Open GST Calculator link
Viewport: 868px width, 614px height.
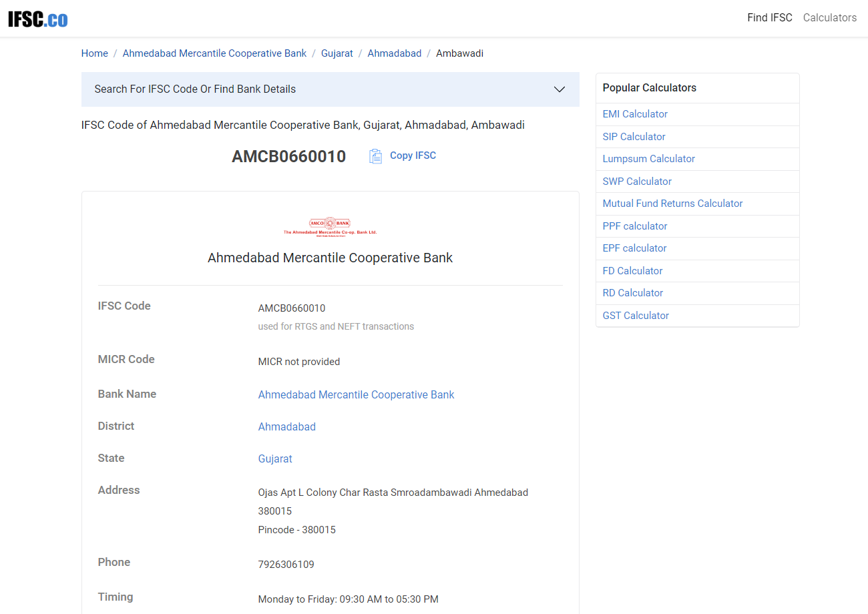(x=636, y=316)
